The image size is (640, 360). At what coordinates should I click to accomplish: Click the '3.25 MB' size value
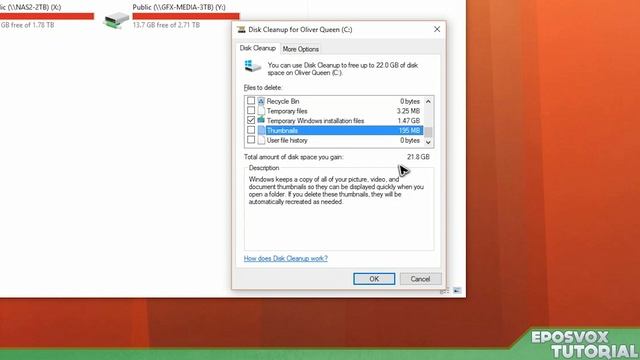click(x=408, y=111)
